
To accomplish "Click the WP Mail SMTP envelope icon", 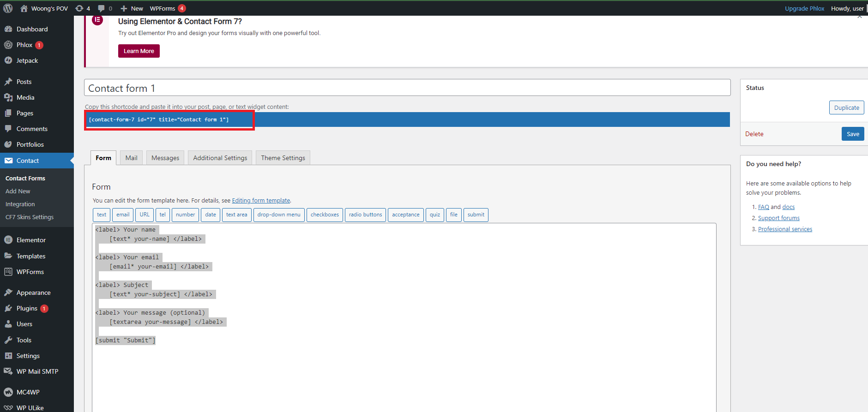I will (x=8, y=371).
